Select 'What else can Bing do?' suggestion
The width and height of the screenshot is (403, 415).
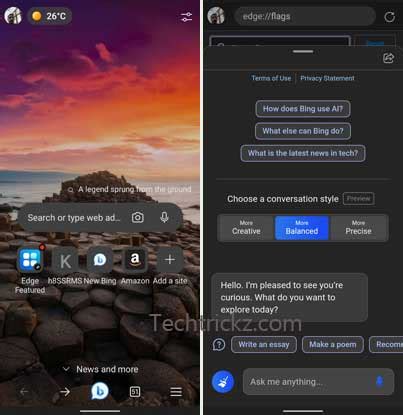click(x=303, y=131)
